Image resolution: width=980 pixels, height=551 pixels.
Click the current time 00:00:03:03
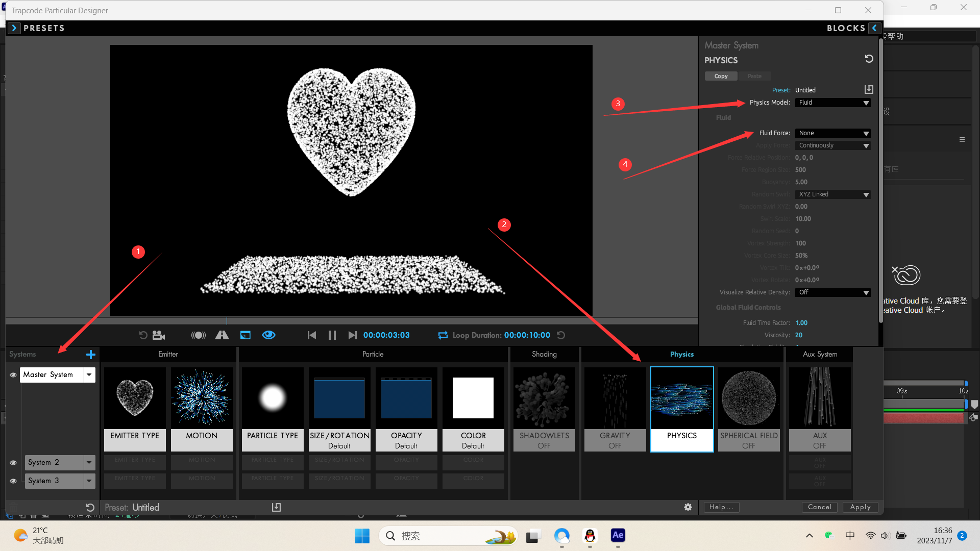[x=386, y=335]
